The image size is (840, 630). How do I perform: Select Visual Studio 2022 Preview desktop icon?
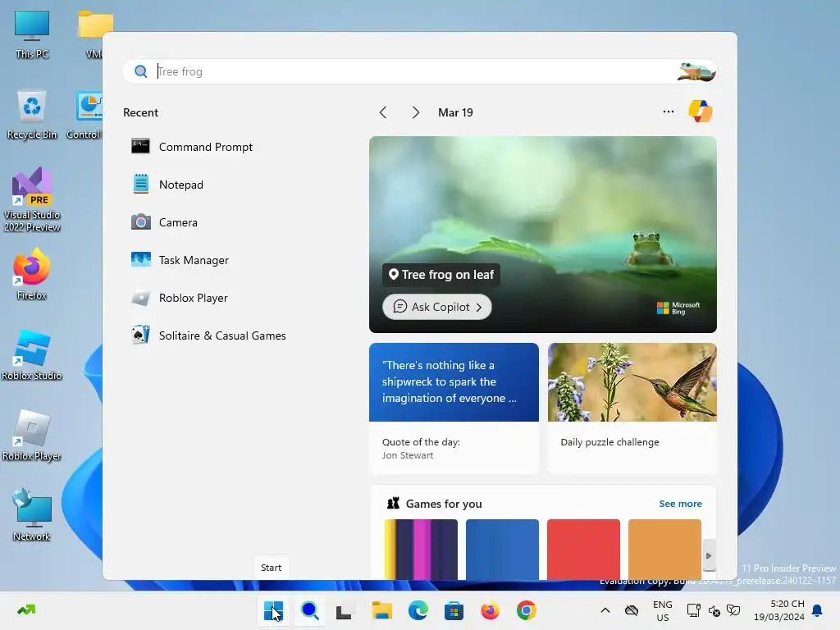(32, 200)
